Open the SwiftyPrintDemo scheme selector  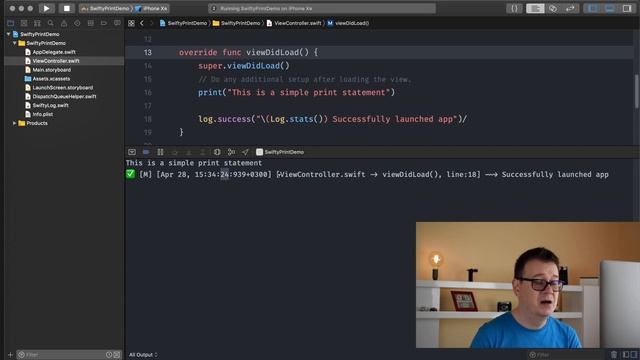click(106, 9)
